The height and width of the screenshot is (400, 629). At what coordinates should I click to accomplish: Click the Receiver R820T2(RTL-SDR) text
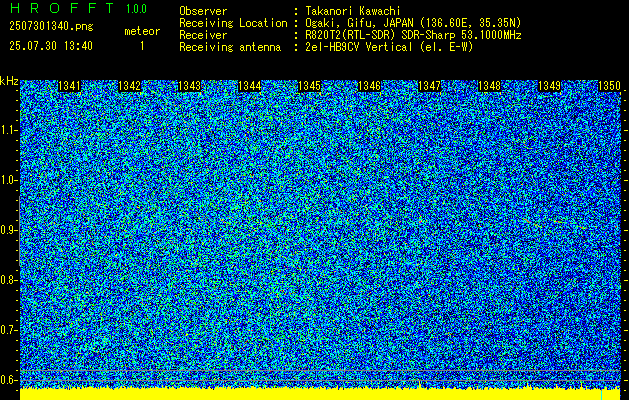413,35
